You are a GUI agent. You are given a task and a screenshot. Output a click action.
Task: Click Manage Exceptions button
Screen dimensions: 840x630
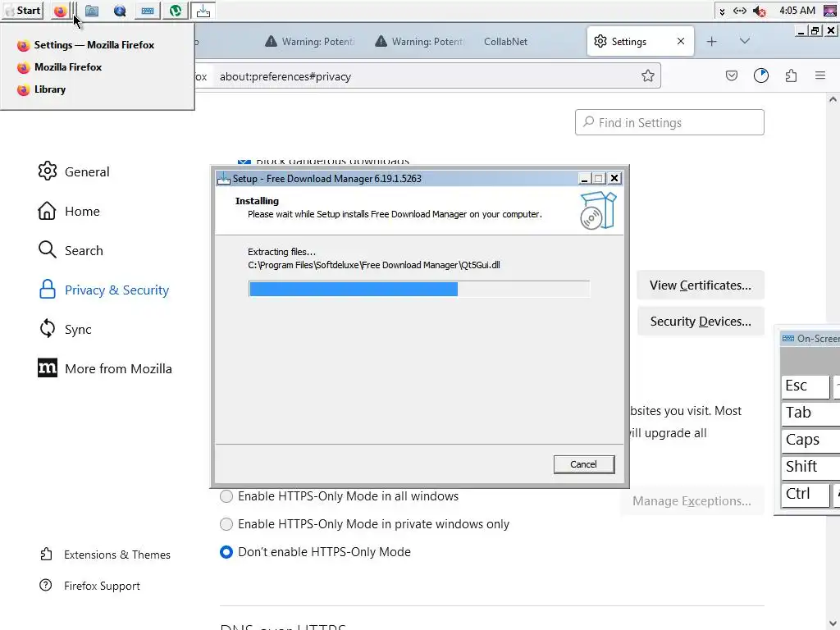tap(692, 501)
